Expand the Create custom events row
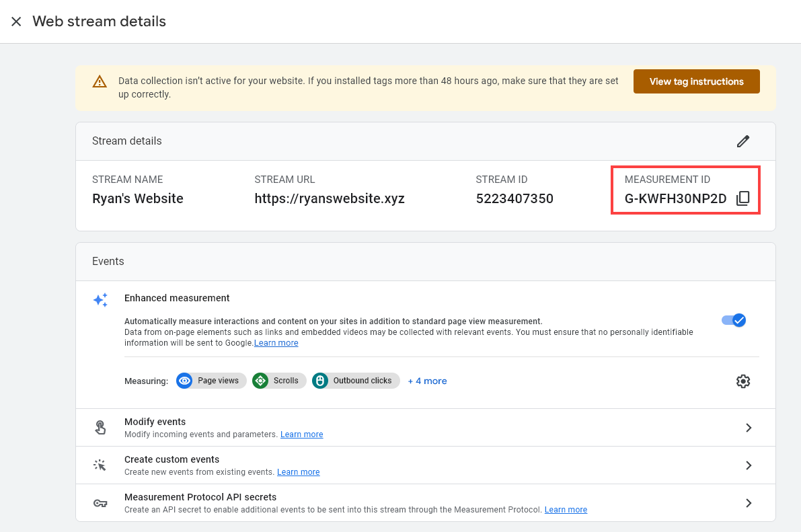Image resolution: width=801 pixels, height=532 pixels. 749,465
